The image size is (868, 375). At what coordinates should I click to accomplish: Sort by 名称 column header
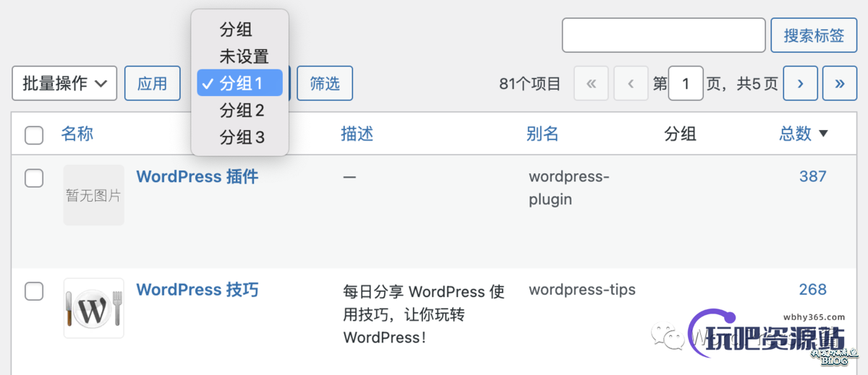tap(77, 134)
